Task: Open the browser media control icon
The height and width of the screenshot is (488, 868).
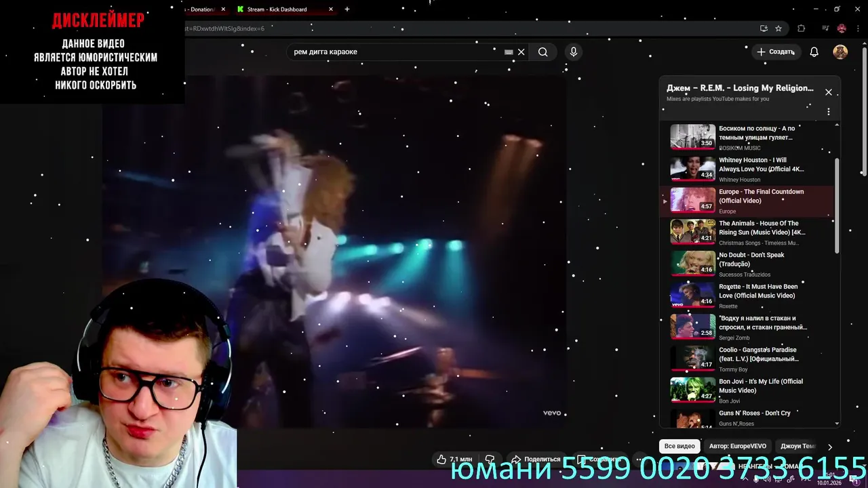Action: tap(825, 28)
